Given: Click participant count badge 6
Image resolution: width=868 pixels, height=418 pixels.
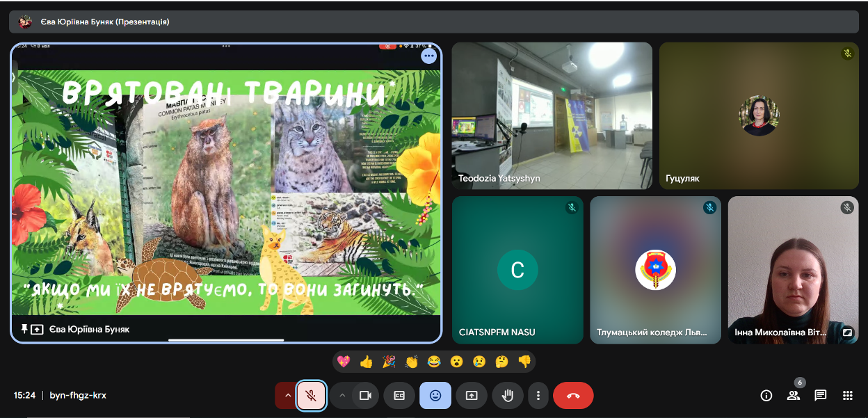Looking at the screenshot, I should (x=800, y=383).
